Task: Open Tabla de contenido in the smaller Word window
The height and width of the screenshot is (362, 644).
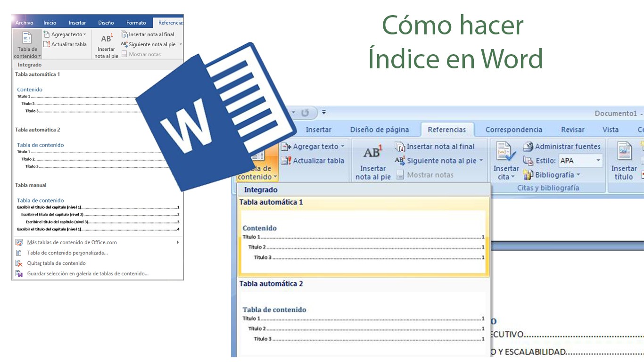Action: pyautogui.click(x=27, y=44)
